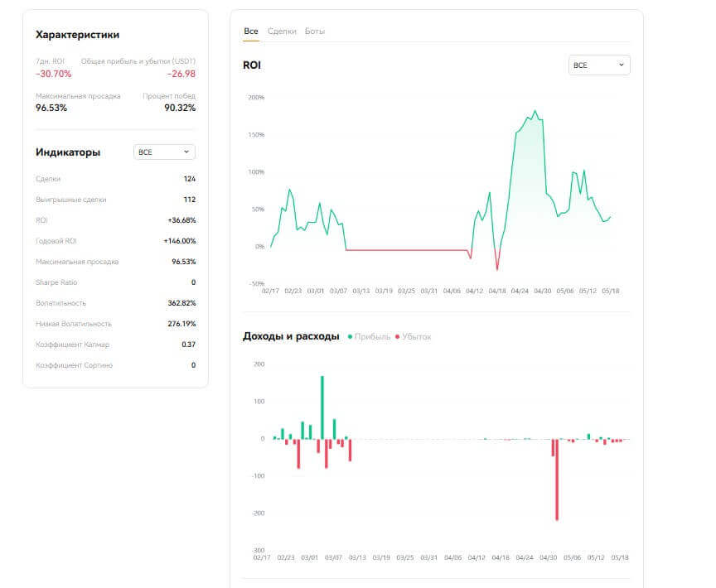The height and width of the screenshot is (588, 716).
Task: Click the Доходы и расходы chart title
Action: click(291, 336)
